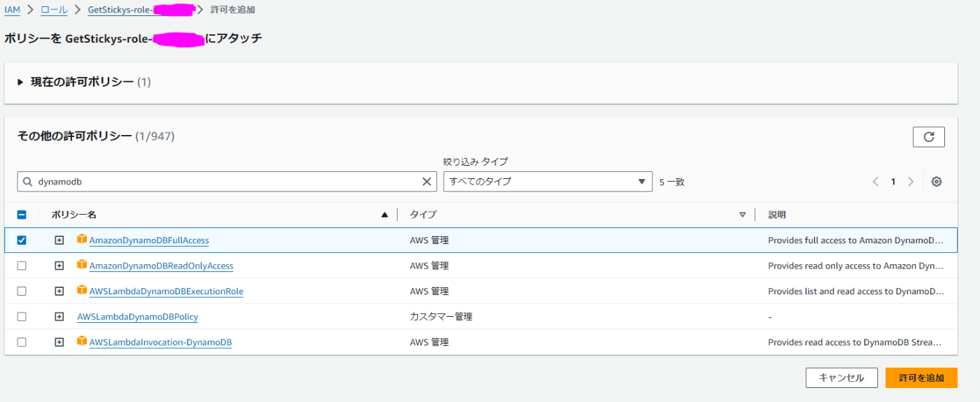
Task: Click 'Provides read access to DynamoDB Strea...' description
Action: (855, 343)
